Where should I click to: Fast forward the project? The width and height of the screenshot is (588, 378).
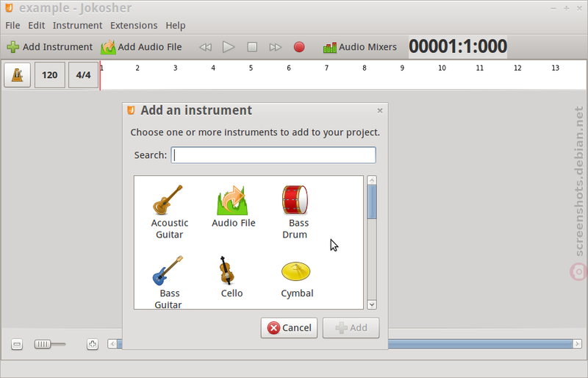[x=275, y=47]
